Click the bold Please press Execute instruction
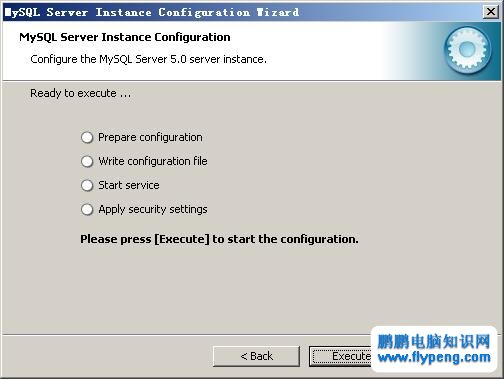The width and height of the screenshot is (504, 379). (x=219, y=239)
